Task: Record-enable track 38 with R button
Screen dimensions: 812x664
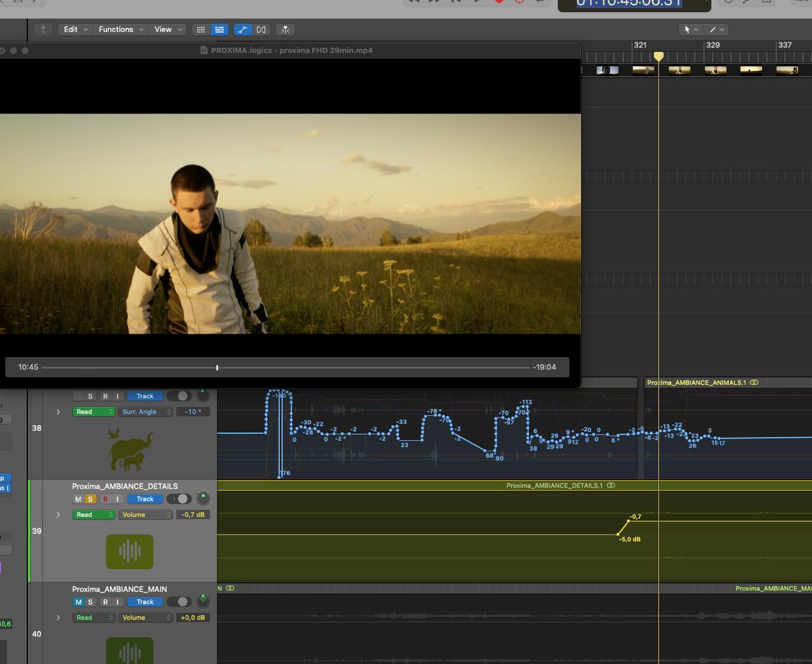Action: 105,396
